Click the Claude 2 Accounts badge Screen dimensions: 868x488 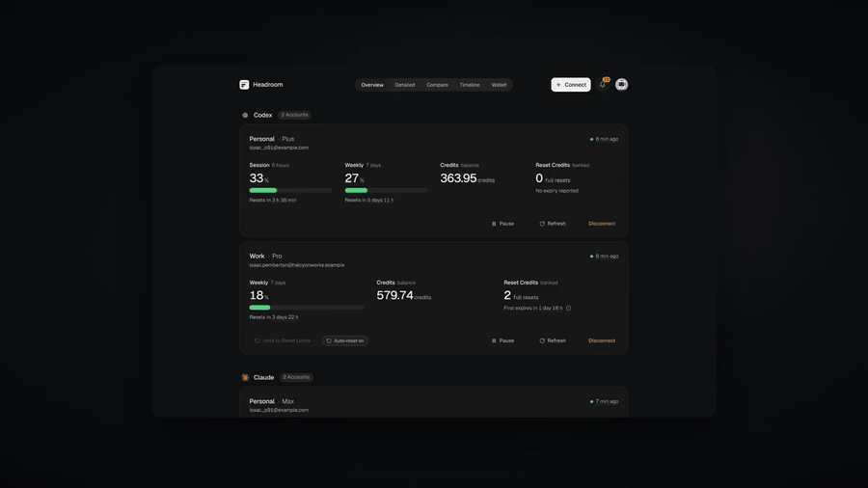(296, 377)
